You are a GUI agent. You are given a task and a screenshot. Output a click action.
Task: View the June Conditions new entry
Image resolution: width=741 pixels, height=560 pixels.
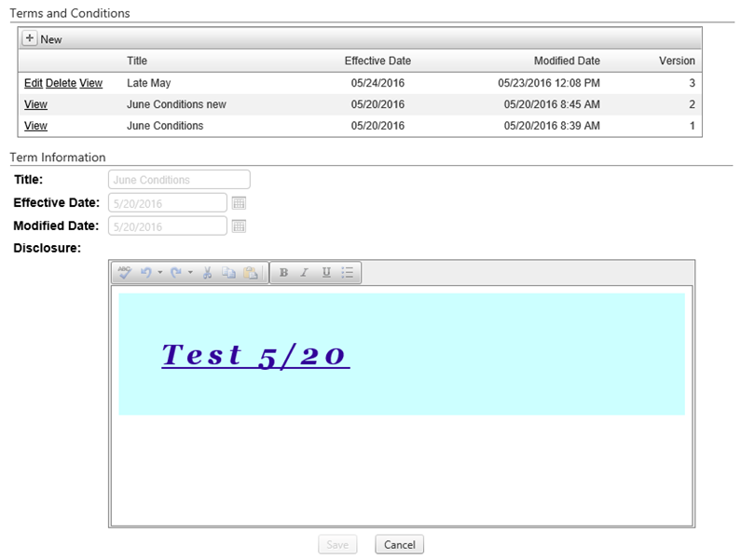point(35,104)
